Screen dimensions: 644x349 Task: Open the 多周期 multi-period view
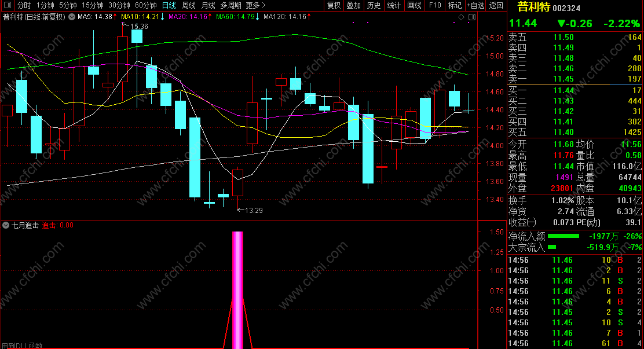coord(231,5)
